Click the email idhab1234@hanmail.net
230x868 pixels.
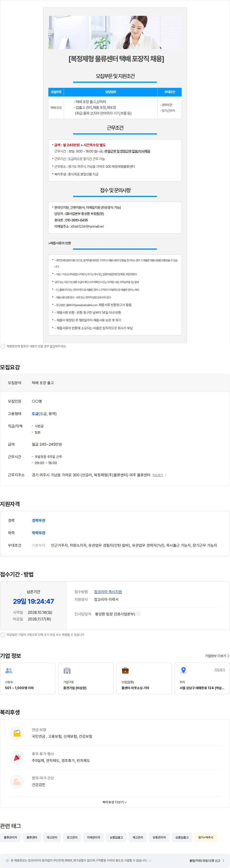(87, 226)
